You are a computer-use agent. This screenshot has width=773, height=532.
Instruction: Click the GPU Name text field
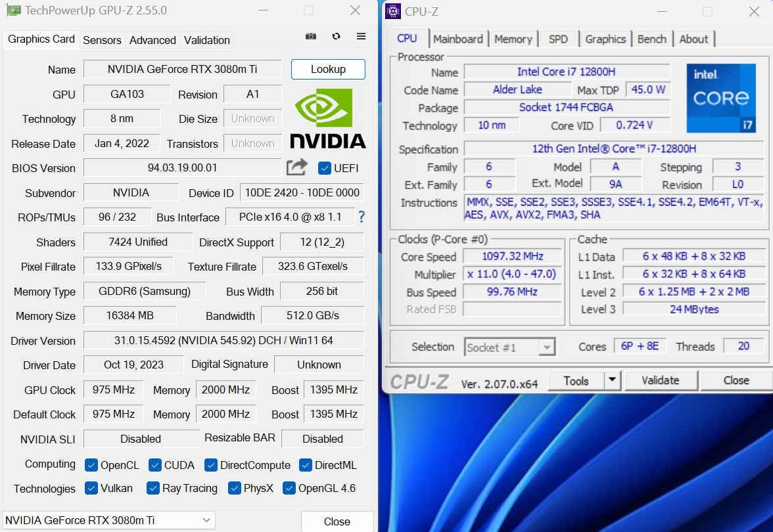(183, 70)
